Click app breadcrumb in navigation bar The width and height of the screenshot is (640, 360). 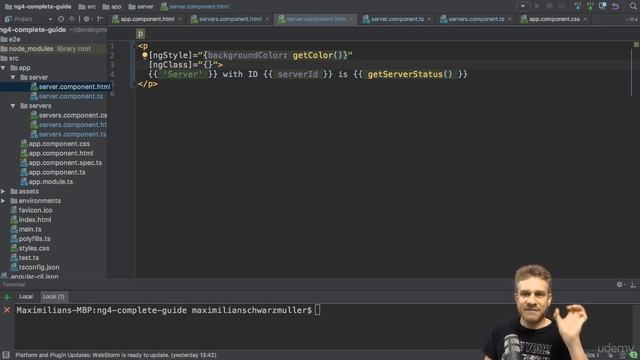112,6
